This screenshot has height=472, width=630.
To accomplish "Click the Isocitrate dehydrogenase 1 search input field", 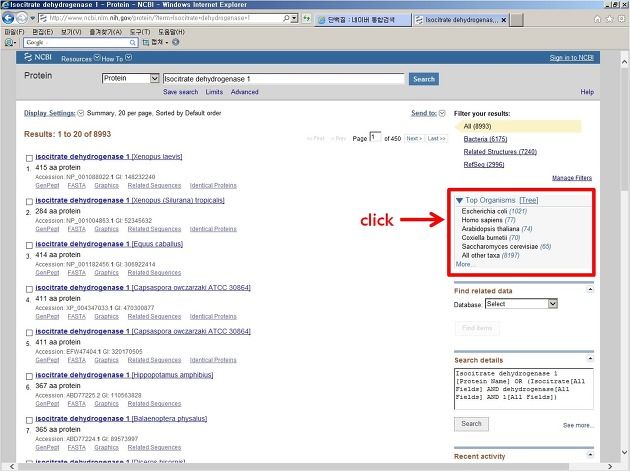I will click(283, 79).
